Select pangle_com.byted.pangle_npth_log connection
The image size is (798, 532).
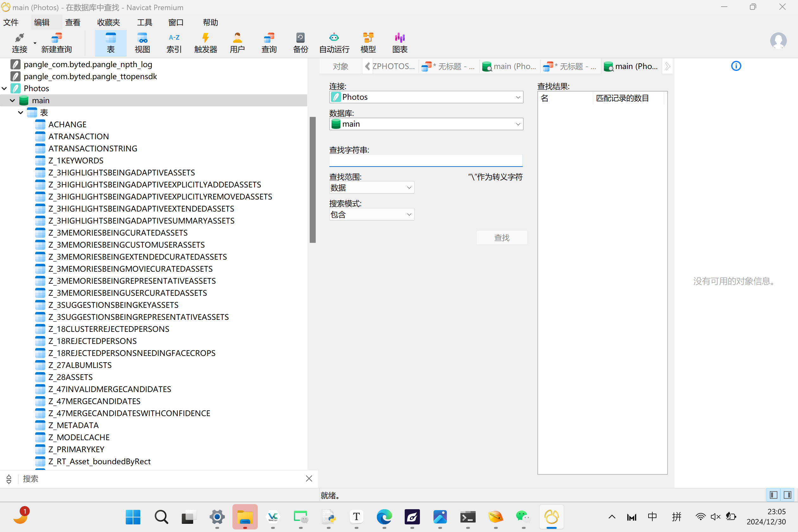pos(88,65)
